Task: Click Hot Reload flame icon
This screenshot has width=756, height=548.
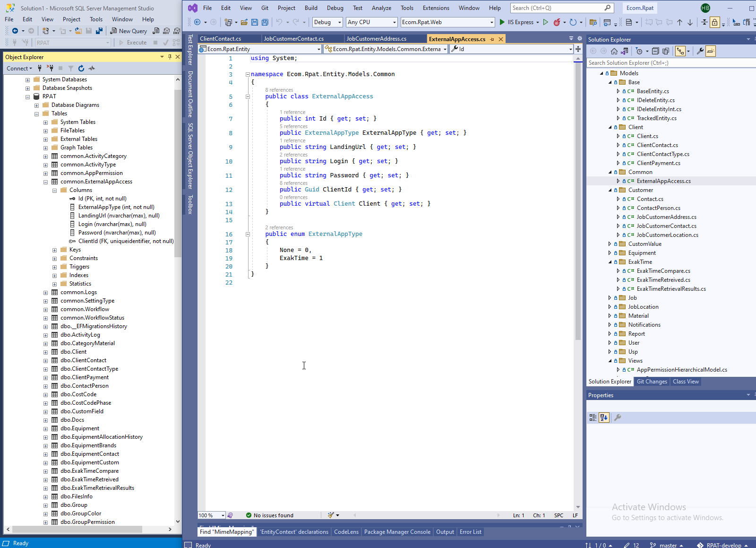Action: [557, 22]
